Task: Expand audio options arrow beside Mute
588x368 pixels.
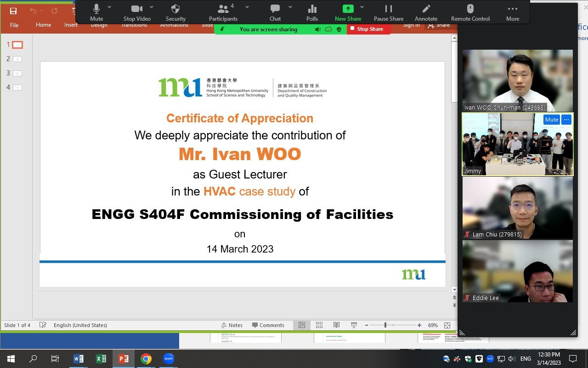Action: (x=109, y=7)
